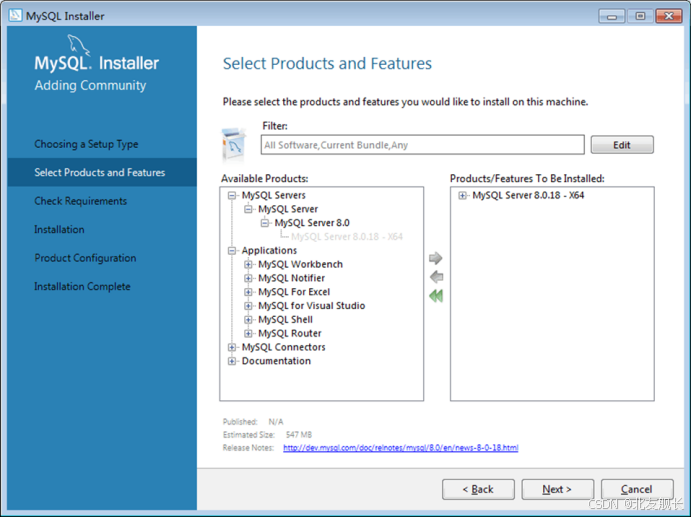Select the Applications tree label
This screenshot has width=692, height=518.
269,251
